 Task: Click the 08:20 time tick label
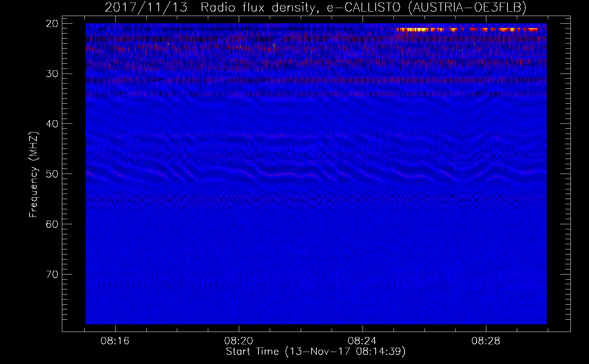pyautogui.click(x=239, y=341)
